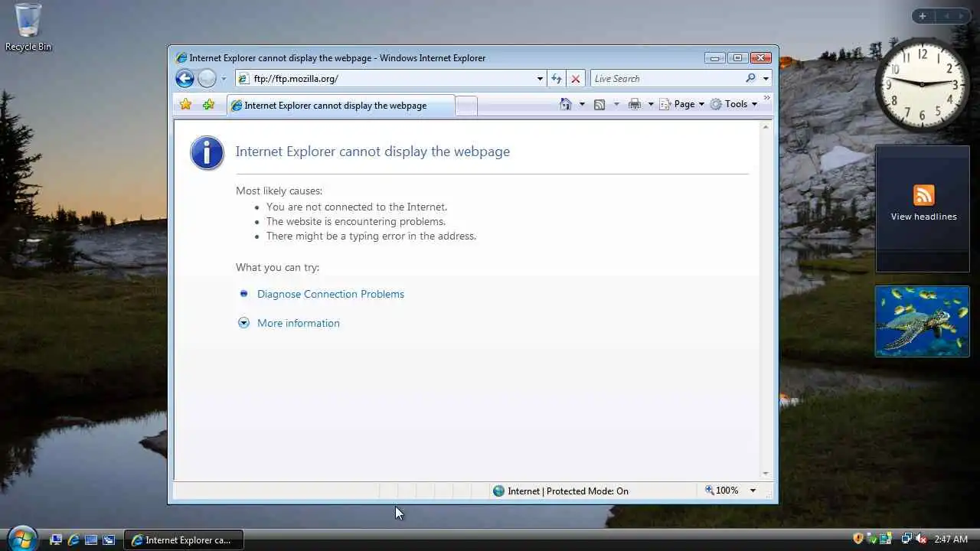Click the Refresh button

[557, 78]
